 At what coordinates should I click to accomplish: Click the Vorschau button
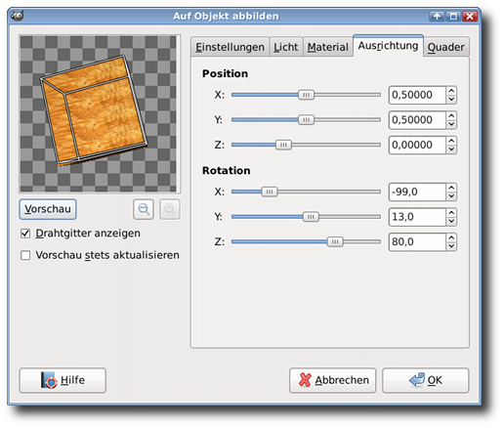[48, 209]
